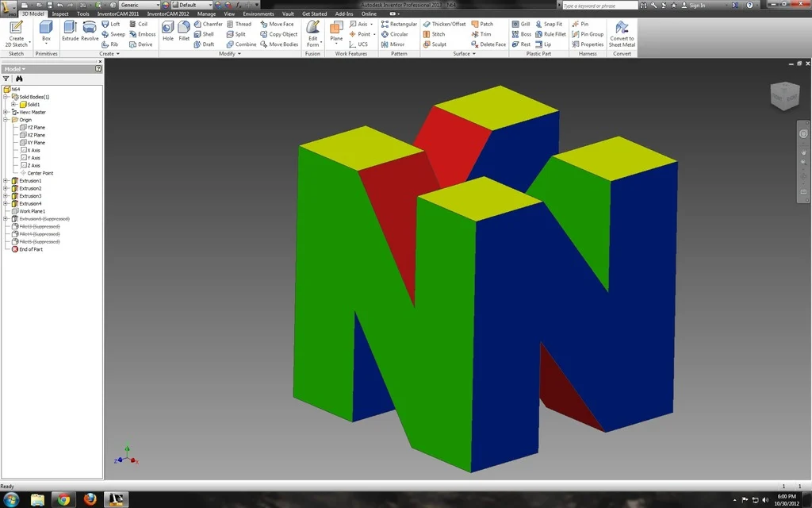Viewport: 812px width, 508px height.
Task: Use the Move Face tool
Action: coord(277,24)
